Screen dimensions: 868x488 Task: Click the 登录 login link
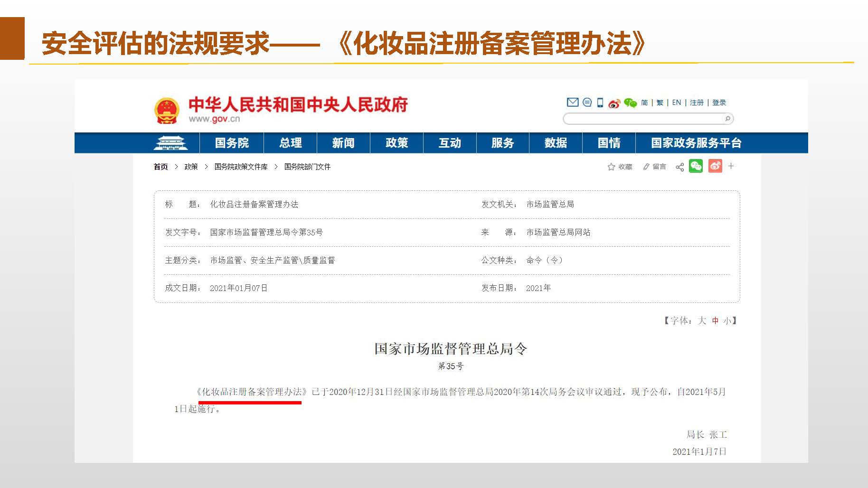point(719,103)
